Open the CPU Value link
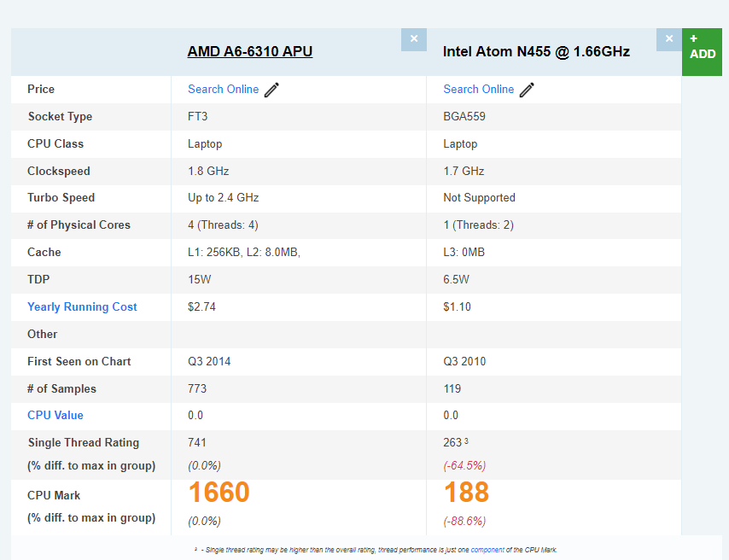This screenshot has width=729, height=560. click(x=55, y=416)
